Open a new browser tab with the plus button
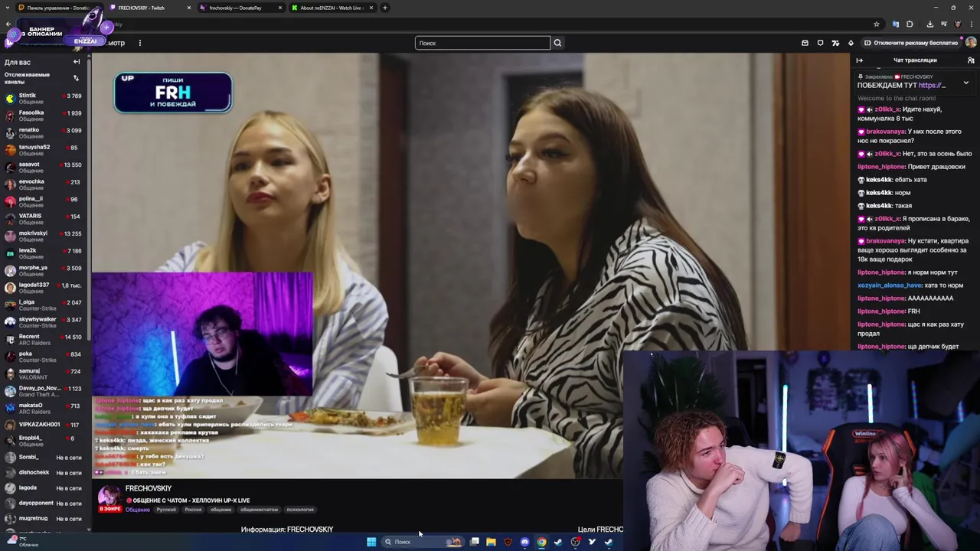The height and width of the screenshot is (551, 980). pos(385,8)
